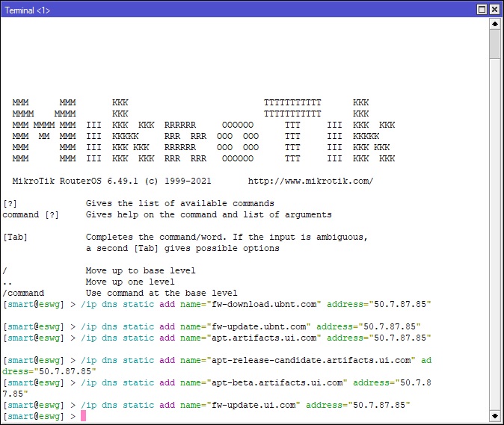Viewport: 504px width, 425px height.
Task: Click the "apt.artifacts.ui.com" name value
Action: click(x=263, y=338)
